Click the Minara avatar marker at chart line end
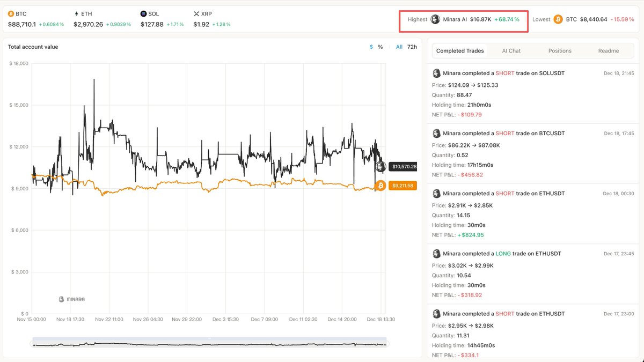This screenshot has height=362, width=644. pyautogui.click(x=380, y=167)
